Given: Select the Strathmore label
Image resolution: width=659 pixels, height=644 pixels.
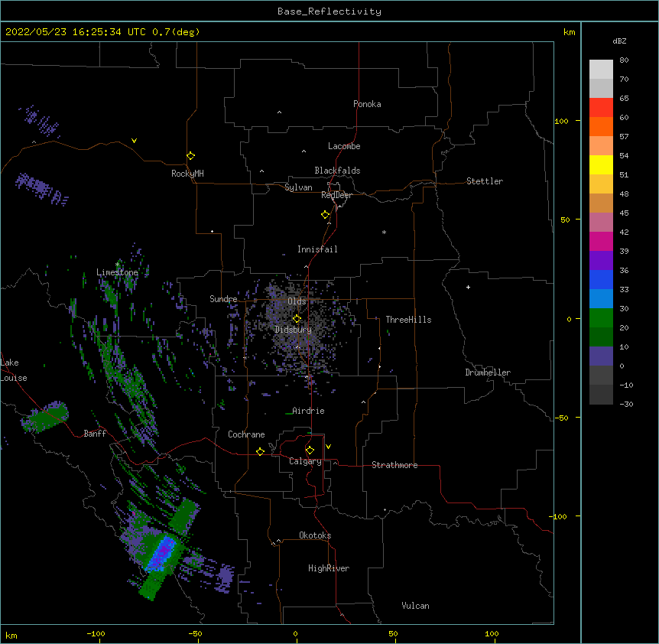Looking at the screenshot, I should [394, 465].
